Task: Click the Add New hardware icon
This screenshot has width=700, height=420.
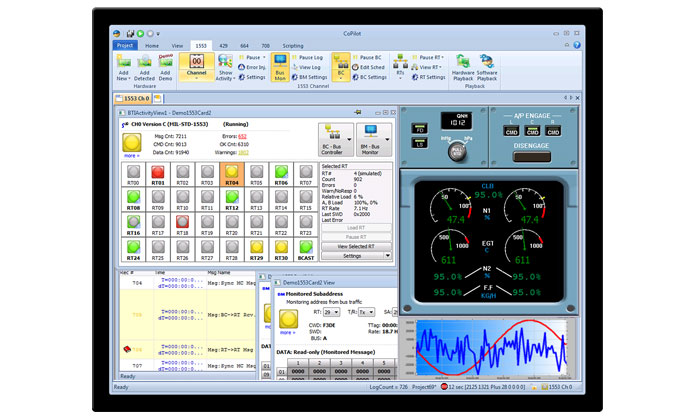Action: click(x=123, y=67)
